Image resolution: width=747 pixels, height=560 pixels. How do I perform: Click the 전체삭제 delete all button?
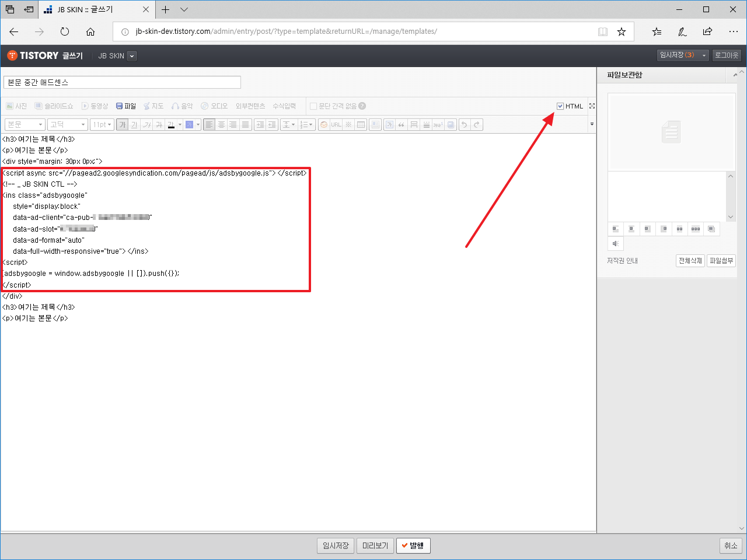click(x=690, y=261)
